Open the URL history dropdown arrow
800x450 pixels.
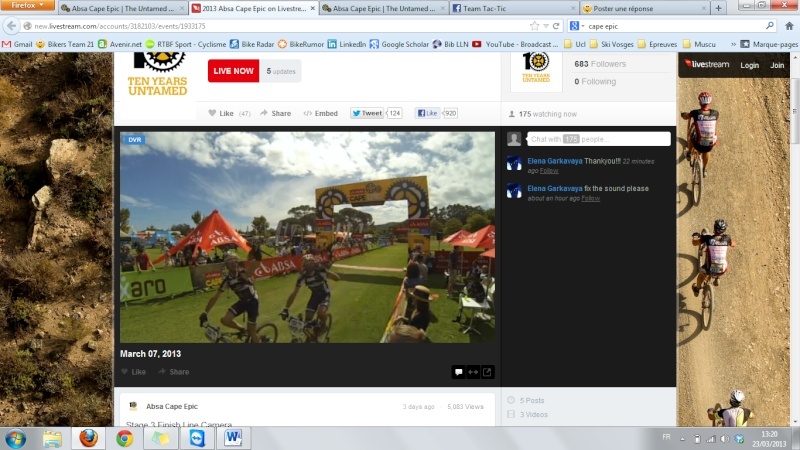(x=545, y=26)
